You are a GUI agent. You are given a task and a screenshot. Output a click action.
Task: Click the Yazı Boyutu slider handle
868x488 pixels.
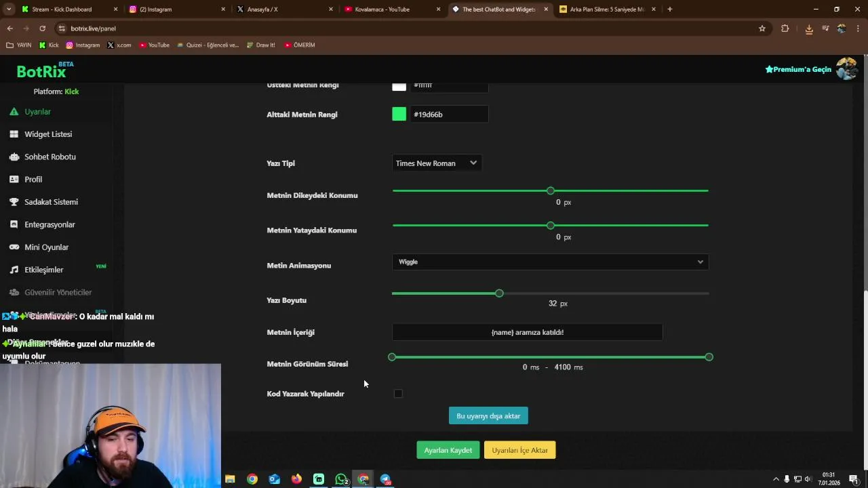click(499, 293)
